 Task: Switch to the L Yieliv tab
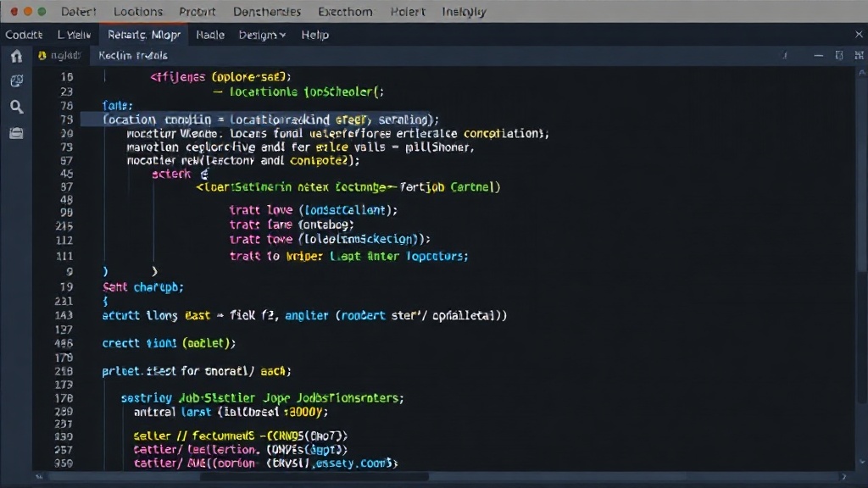pos(75,35)
